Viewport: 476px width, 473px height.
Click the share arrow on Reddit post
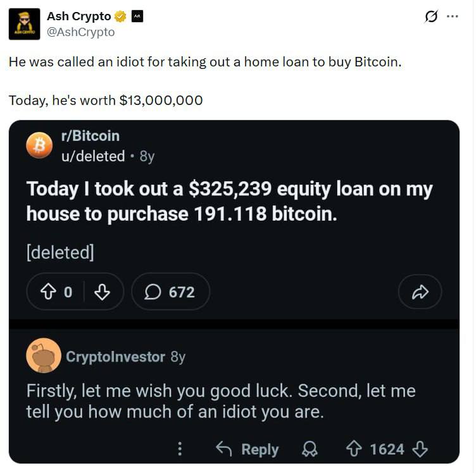pos(420,292)
